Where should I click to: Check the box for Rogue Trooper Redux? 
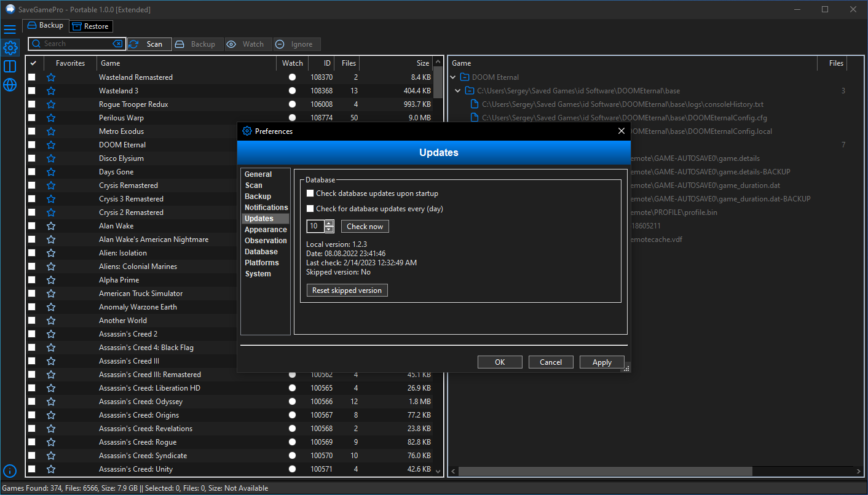pyautogui.click(x=32, y=104)
